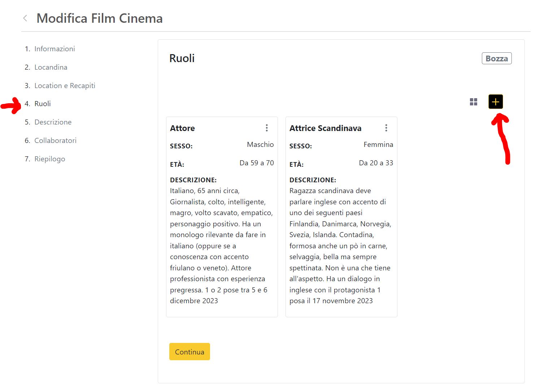Click the Attore description starting 'Italiano, 65 anni'
The image size is (549, 392).
pyautogui.click(x=222, y=246)
